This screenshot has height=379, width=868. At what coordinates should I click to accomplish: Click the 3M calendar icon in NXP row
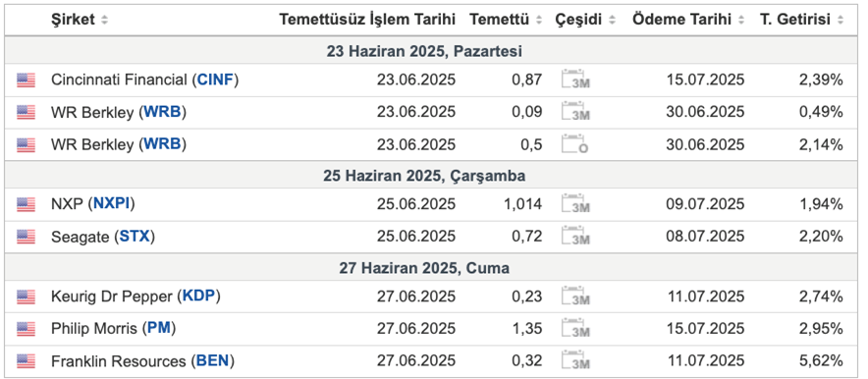point(575,204)
